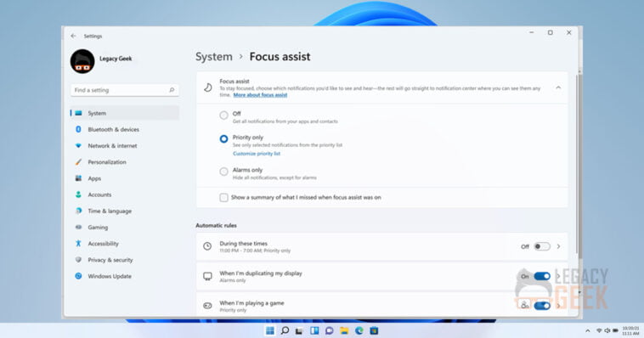Click the Automatic rules heading

coord(216,225)
